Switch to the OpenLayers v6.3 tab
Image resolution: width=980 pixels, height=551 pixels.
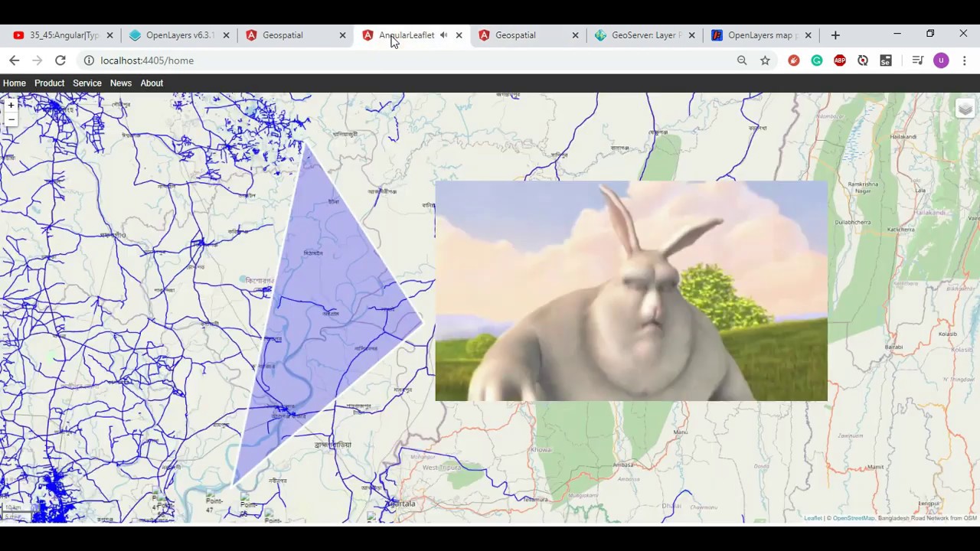coord(179,35)
